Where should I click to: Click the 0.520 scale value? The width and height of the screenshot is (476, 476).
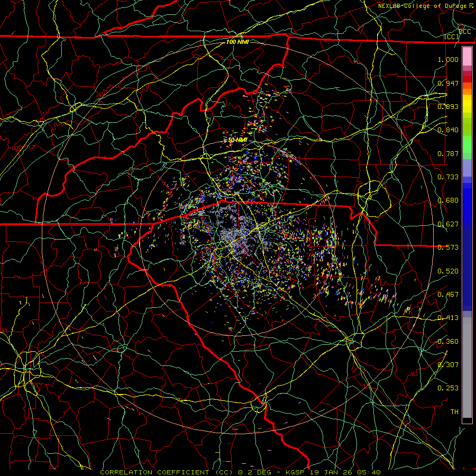448,271
